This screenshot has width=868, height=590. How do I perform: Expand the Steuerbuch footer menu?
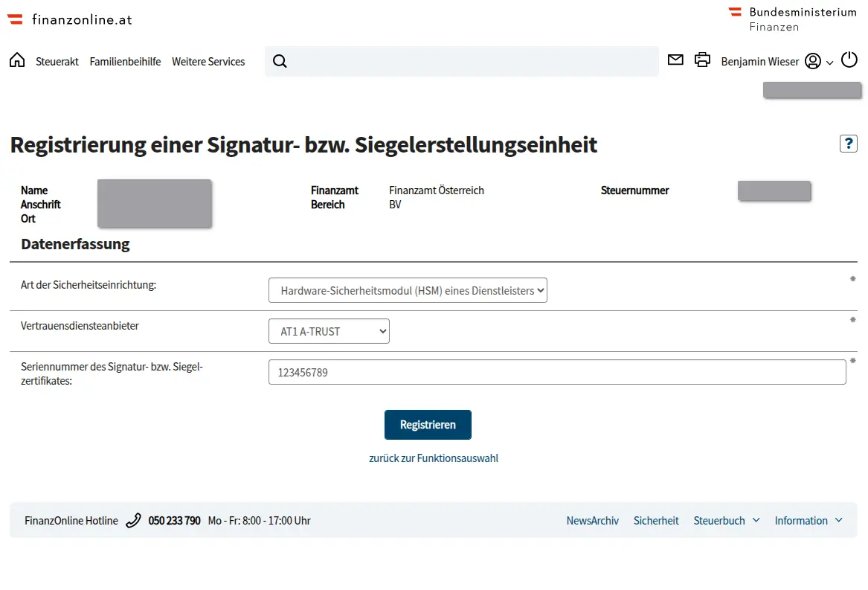[x=726, y=520]
